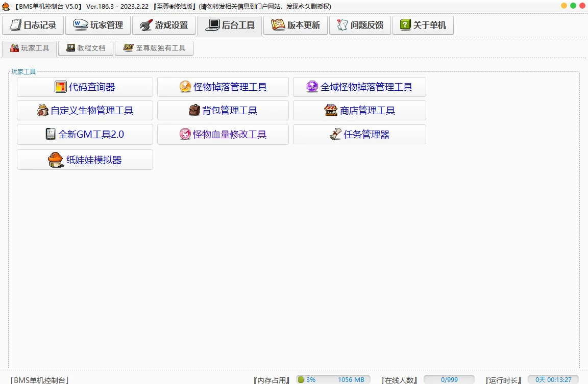Click the backpack icon for 背包管理工具
This screenshot has height=384, width=588.
(194, 111)
